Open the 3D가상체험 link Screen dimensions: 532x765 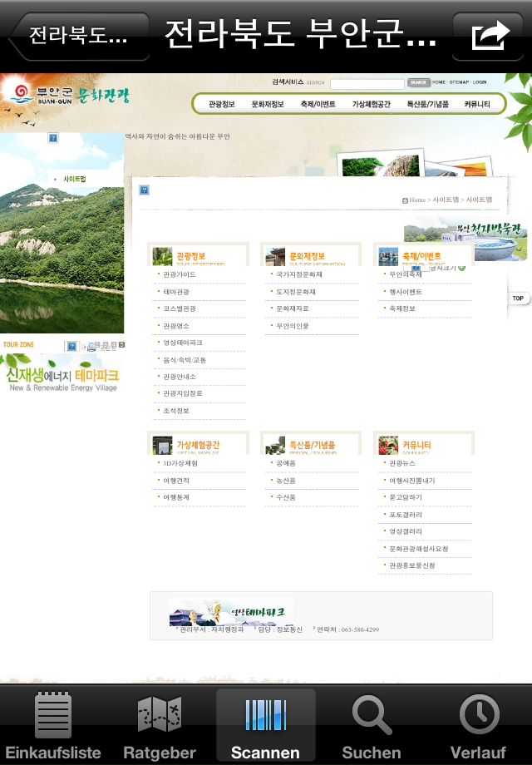pos(180,463)
